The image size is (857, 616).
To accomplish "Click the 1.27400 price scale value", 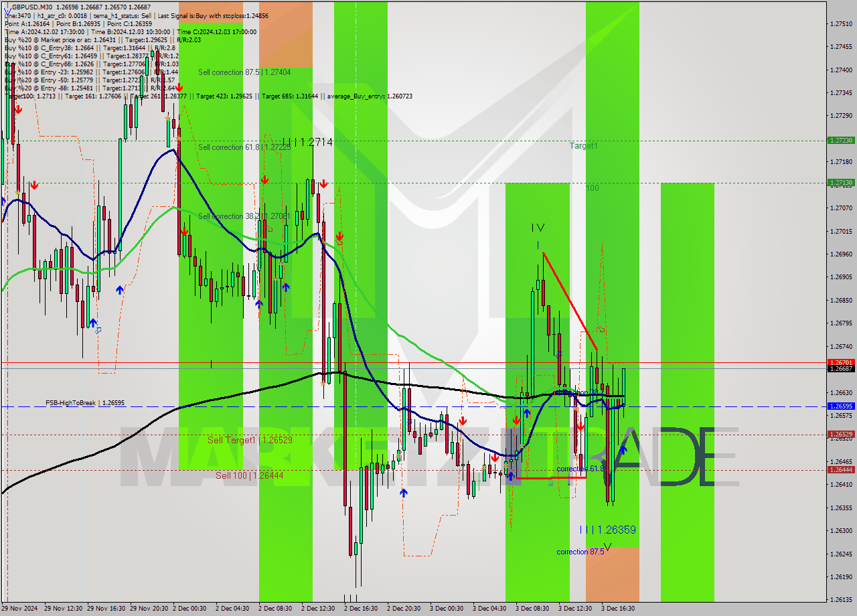I will click(x=840, y=70).
